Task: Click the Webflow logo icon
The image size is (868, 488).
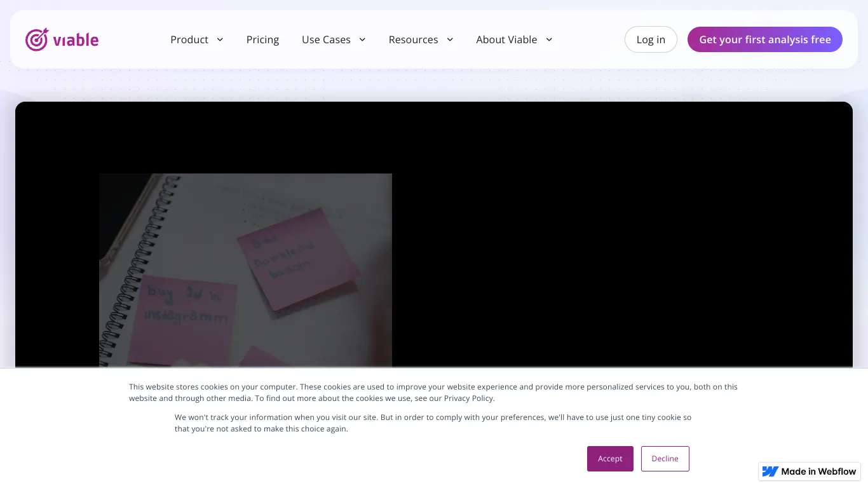Action: tap(770, 471)
